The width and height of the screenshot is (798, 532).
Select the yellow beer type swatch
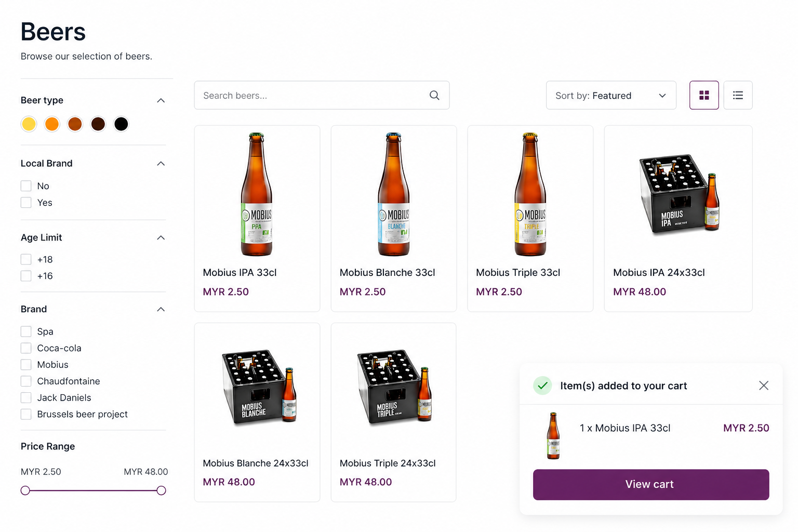click(x=29, y=124)
